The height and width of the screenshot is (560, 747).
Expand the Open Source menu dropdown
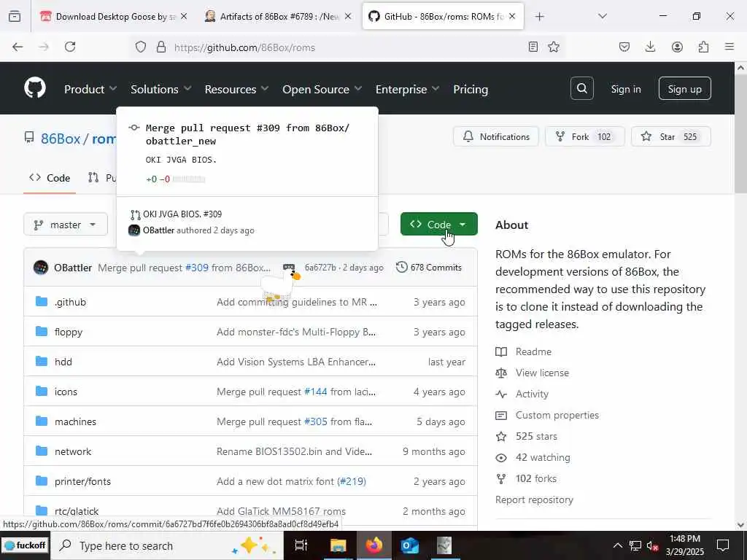pos(322,89)
